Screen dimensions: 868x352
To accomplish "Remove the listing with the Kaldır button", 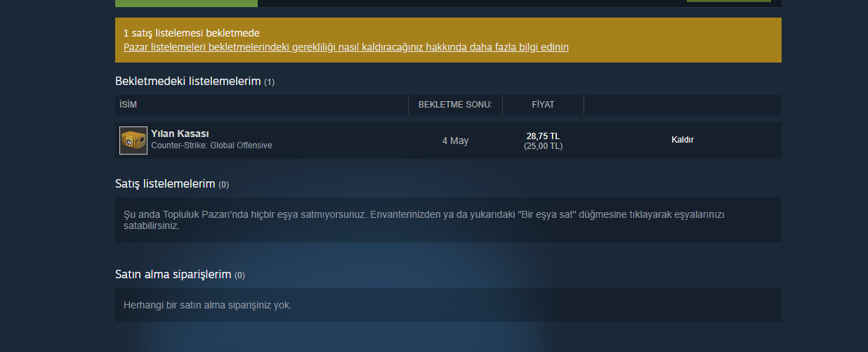I will pyautogui.click(x=683, y=140).
